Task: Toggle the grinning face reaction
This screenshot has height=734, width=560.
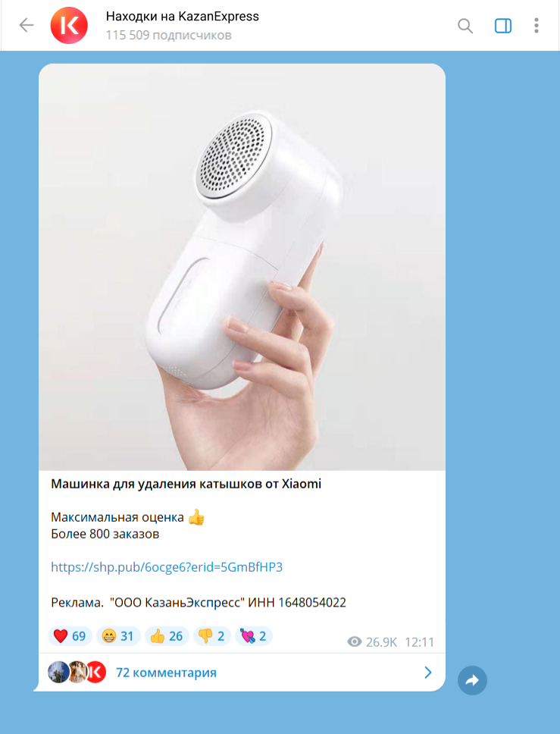Action: coord(118,636)
